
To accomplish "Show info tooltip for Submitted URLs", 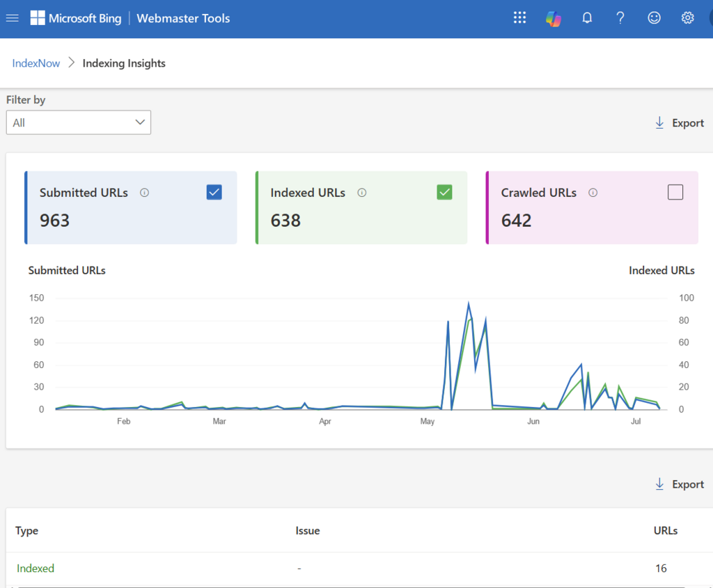I will click(x=145, y=193).
